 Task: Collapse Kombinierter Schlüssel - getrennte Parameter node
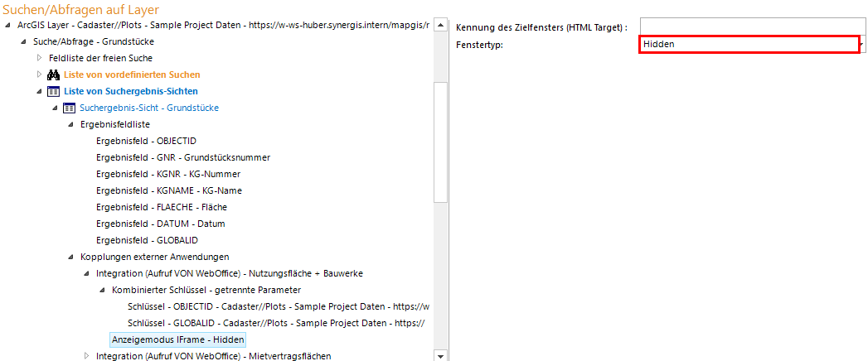[102, 290]
